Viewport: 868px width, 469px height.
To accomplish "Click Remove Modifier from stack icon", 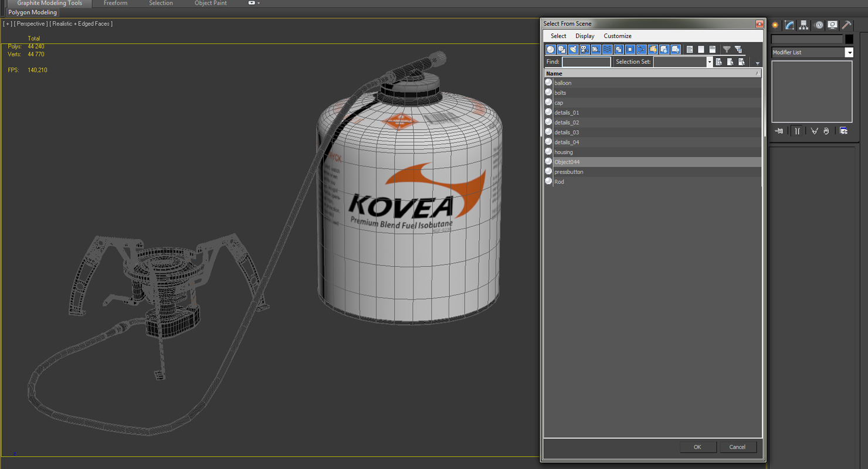I will pos(826,131).
